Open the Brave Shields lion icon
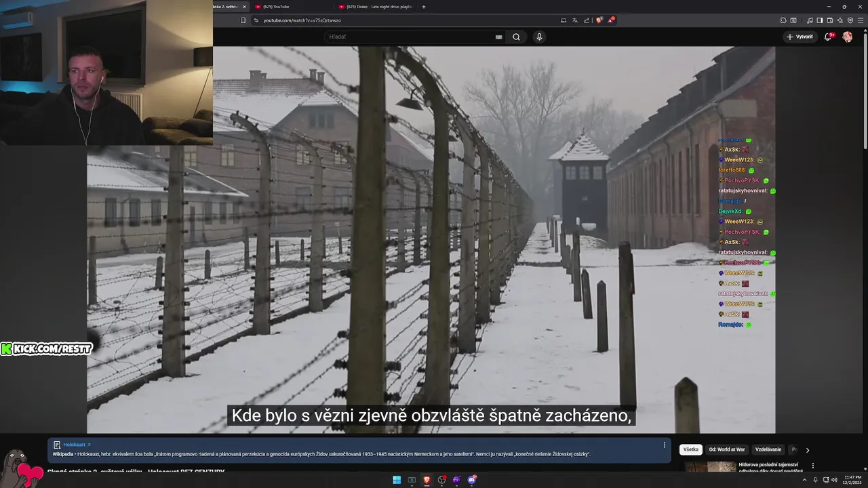Viewport: 868px width, 488px height. pos(599,20)
